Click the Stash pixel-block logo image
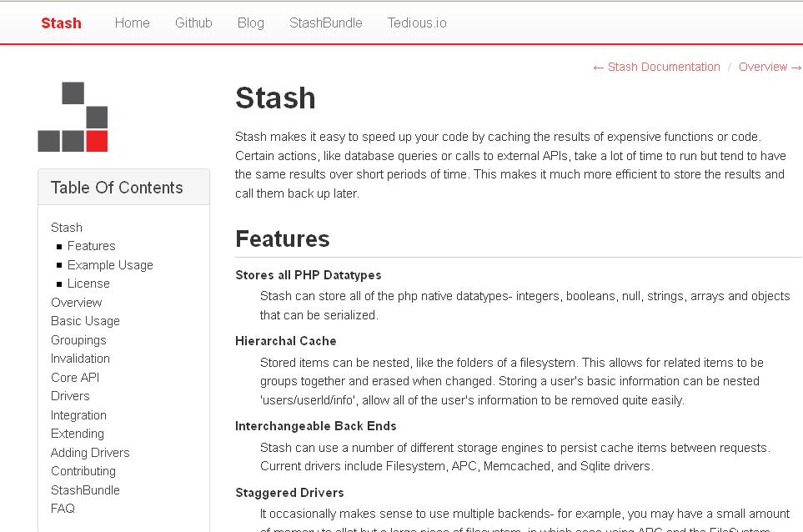This screenshot has height=532, width=803. coord(73,117)
